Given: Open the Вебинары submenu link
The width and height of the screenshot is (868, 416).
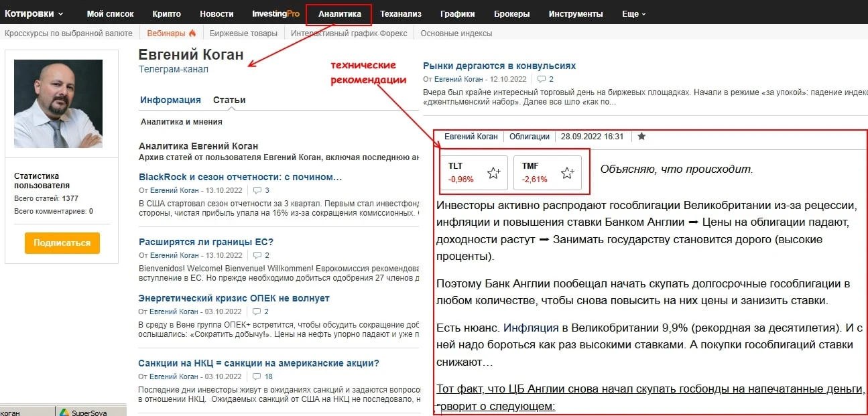Looking at the screenshot, I should (166, 33).
